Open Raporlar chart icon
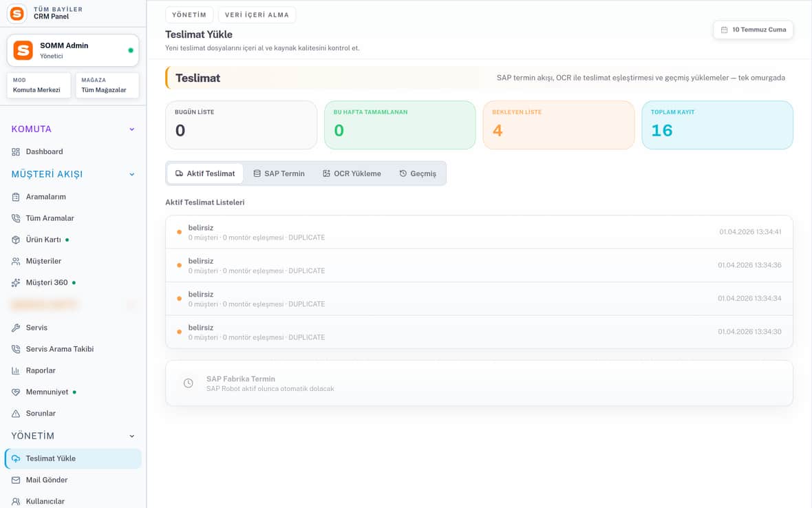Screen dimensions: 812x508 [16, 371]
